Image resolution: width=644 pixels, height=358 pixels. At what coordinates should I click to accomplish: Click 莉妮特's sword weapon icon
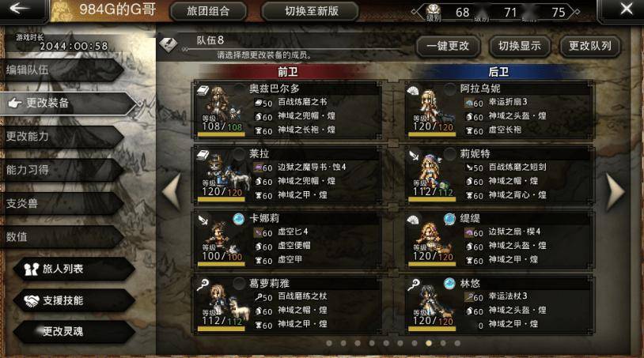coord(414,156)
